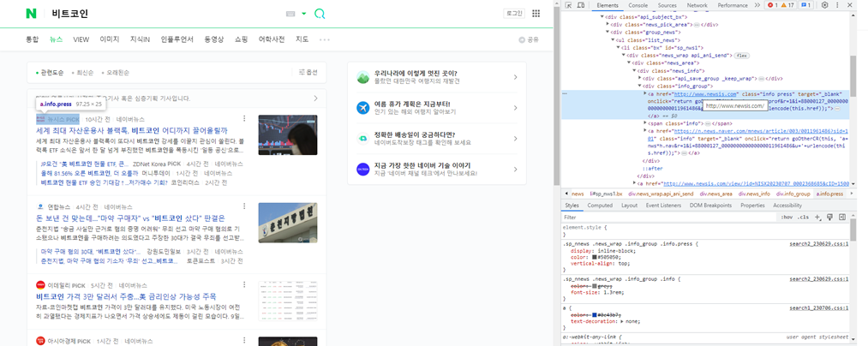Image resolution: width=868 pixels, height=346 pixels.
Task: Collapse the group_news div node
Action: [x=608, y=32]
